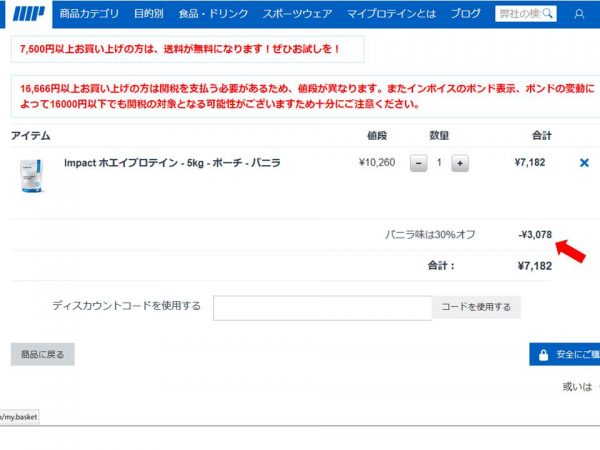Click the バニラ味は30%オフ discount label
The height and width of the screenshot is (450, 600).
(430, 235)
